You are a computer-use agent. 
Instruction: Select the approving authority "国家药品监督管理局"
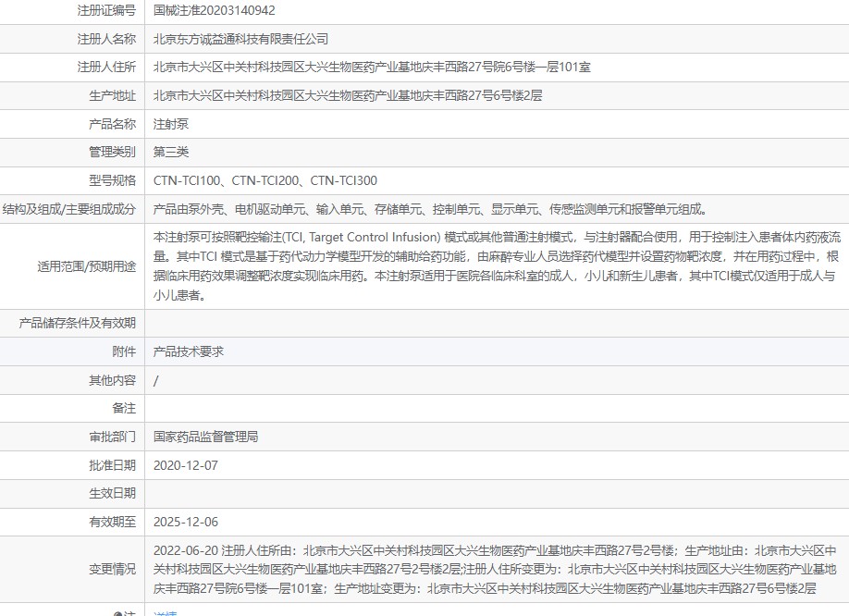[205, 437]
